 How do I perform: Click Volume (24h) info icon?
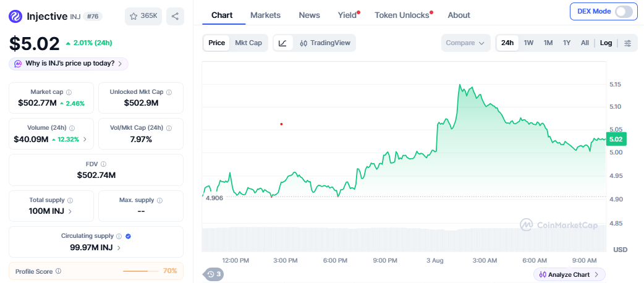[x=72, y=128]
